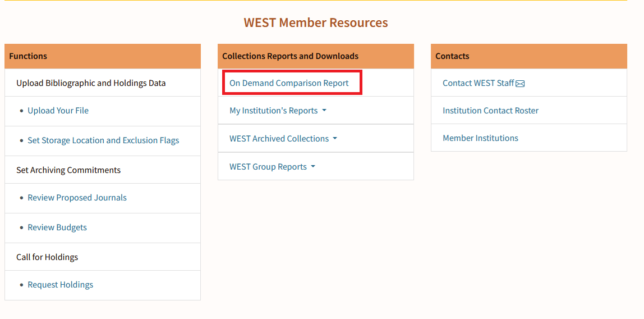Click the WEST Member Resources heading
This screenshot has height=319, width=644.
pyautogui.click(x=316, y=22)
